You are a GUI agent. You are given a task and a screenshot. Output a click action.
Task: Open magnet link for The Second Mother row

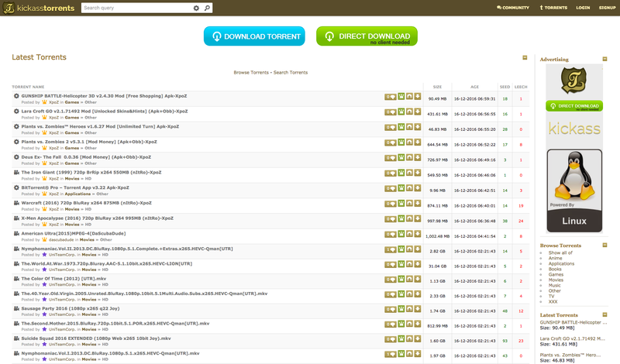(410, 324)
